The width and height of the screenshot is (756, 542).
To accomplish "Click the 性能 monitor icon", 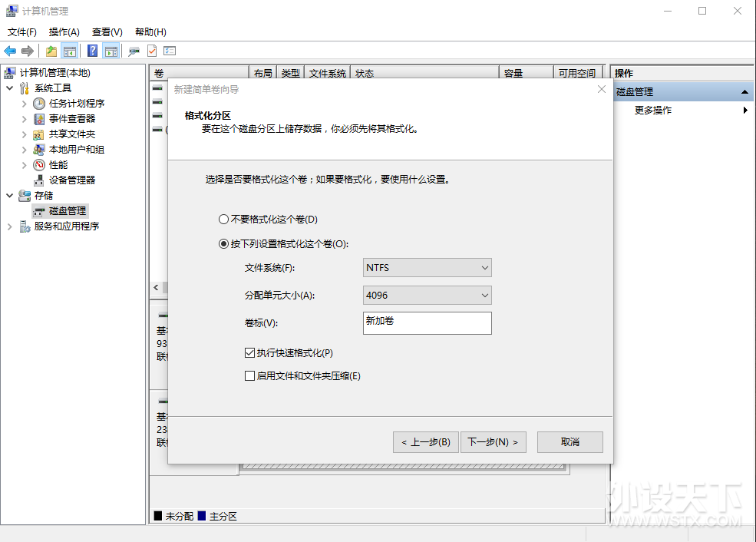I will pos(39,165).
